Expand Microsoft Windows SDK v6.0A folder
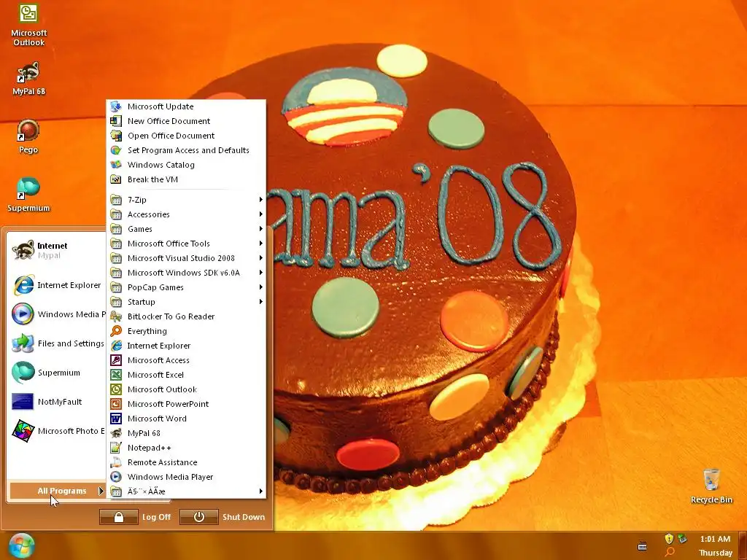 [186, 273]
